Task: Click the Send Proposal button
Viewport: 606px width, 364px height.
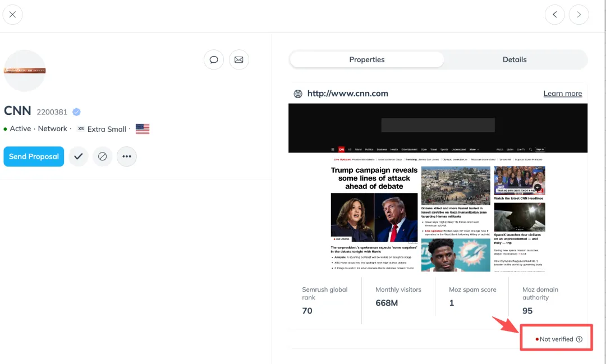Action: coord(34,156)
